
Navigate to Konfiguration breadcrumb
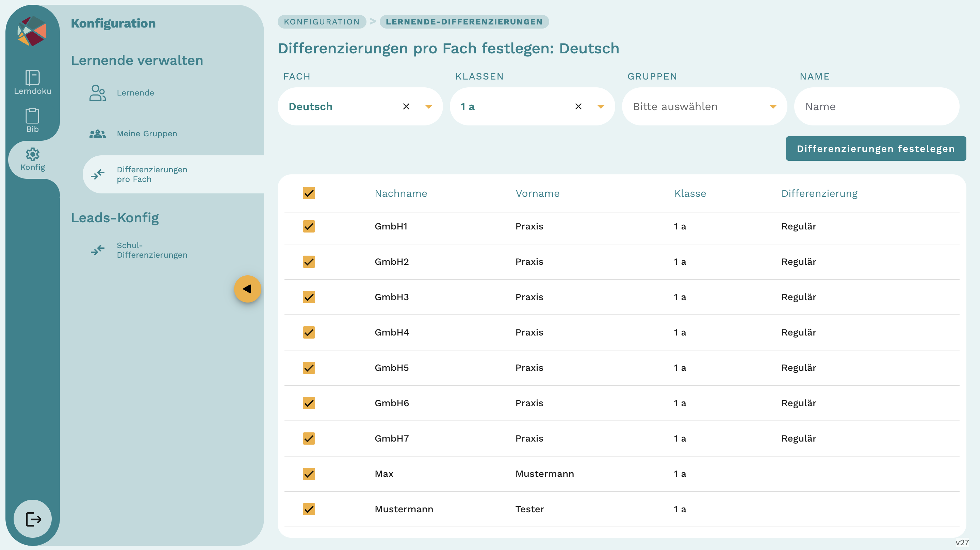point(322,22)
